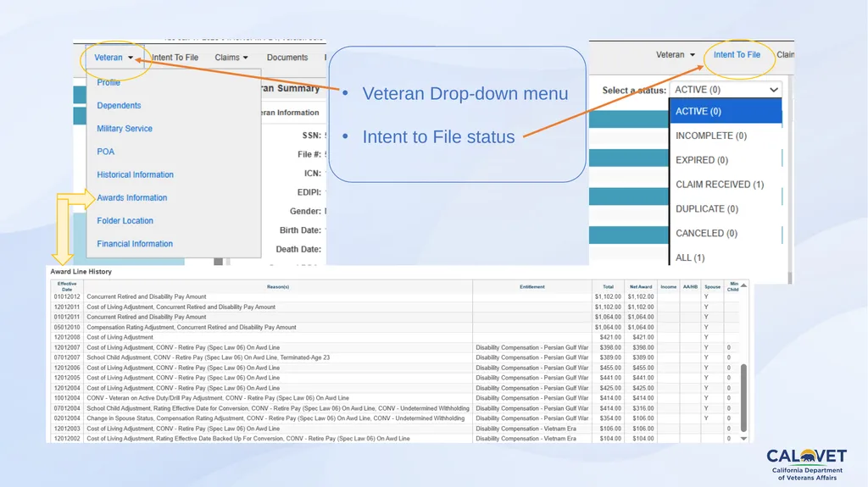The image size is (868, 487).
Task: Open POA menu entry
Action: (106, 152)
